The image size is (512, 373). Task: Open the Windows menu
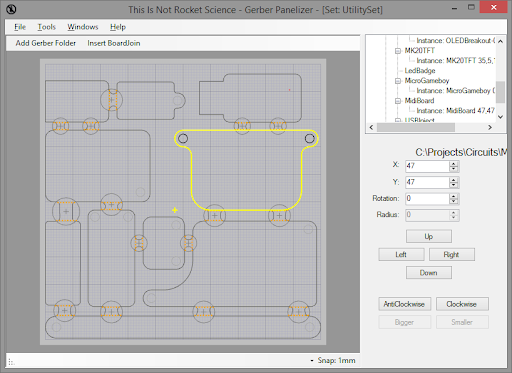click(83, 27)
